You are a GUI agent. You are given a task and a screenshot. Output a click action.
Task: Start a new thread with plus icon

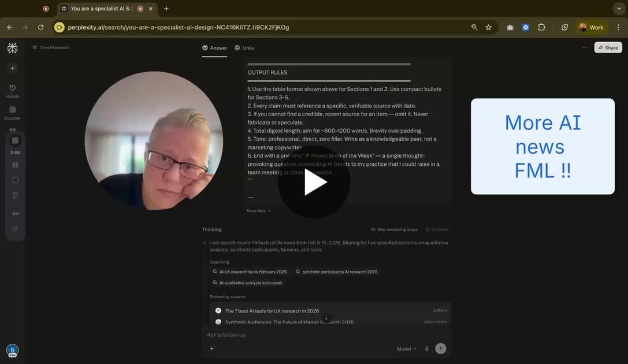pos(12,69)
